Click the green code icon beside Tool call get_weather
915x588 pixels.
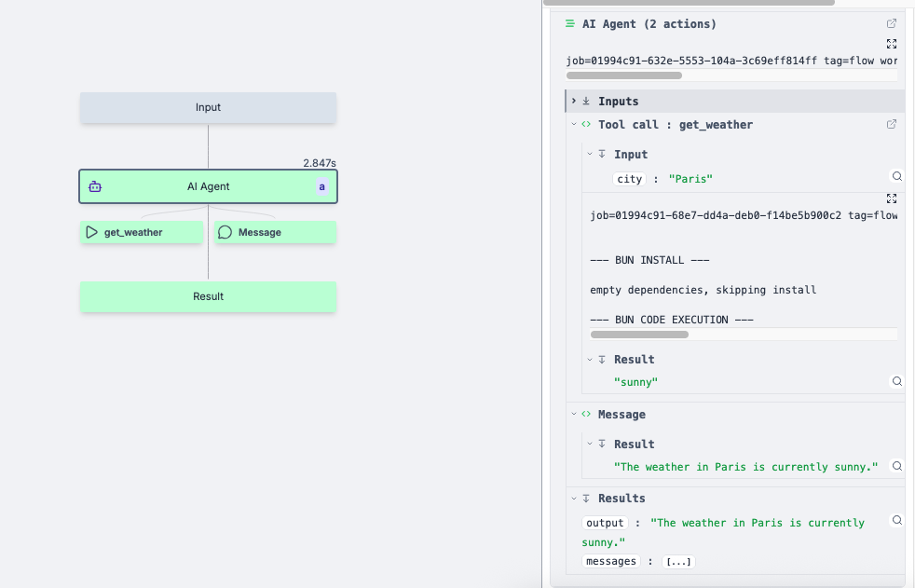tap(586, 124)
